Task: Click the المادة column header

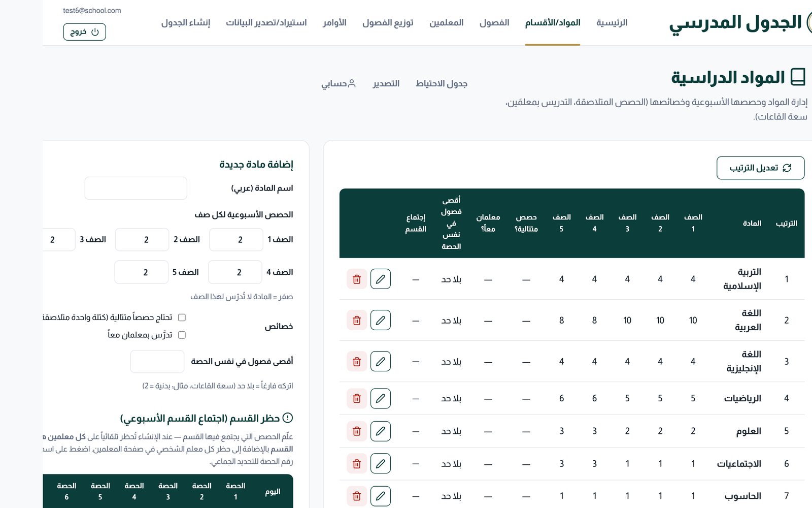Action: coord(752,223)
